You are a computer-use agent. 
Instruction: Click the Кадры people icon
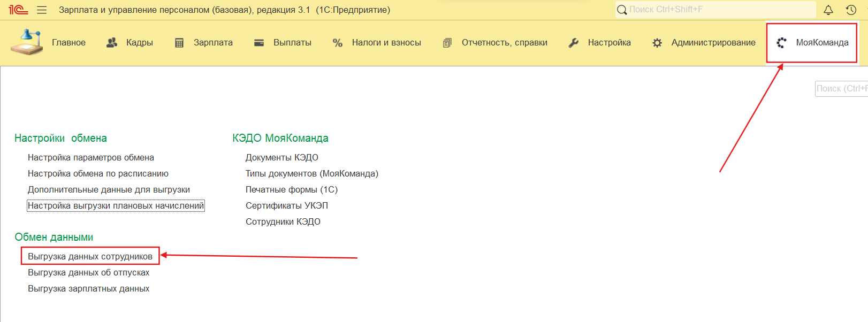click(112, 43)
